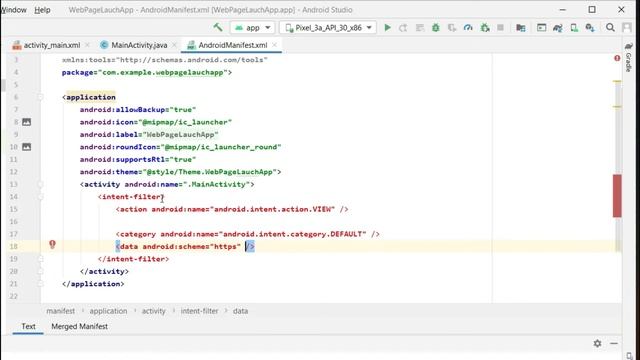Screen dimensions: 640x360
Task: Click Run with Coverage icon
Action: [452, 28]
